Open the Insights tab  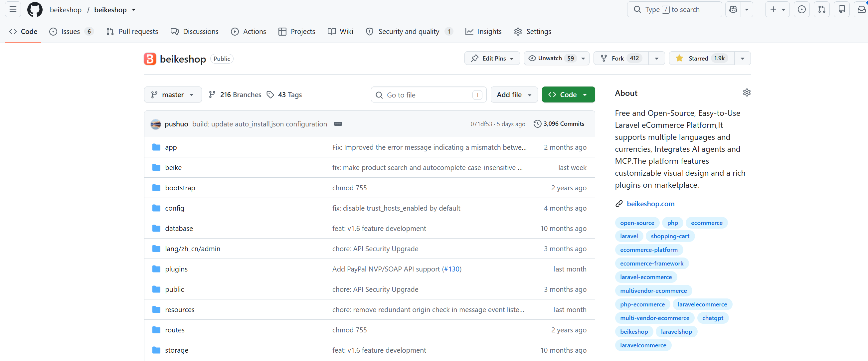[483, 31]
